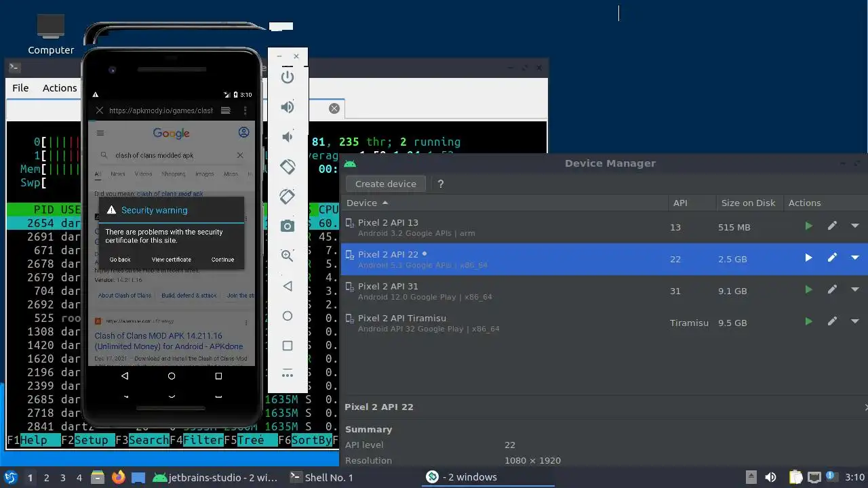Activate emulator zoom magnifier
868x488 pixels.
click(x=288, y=256)
